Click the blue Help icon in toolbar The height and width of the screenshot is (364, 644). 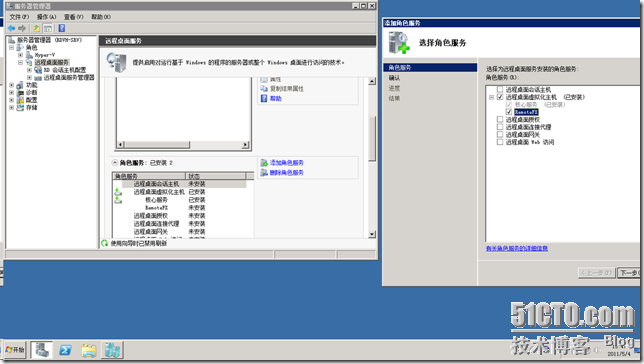pos(62,28)
